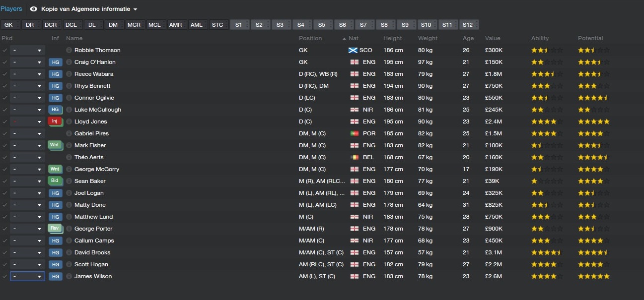Select the STC position filter tab
Viewport: 644px width, 300px height.
click(217, 25)
